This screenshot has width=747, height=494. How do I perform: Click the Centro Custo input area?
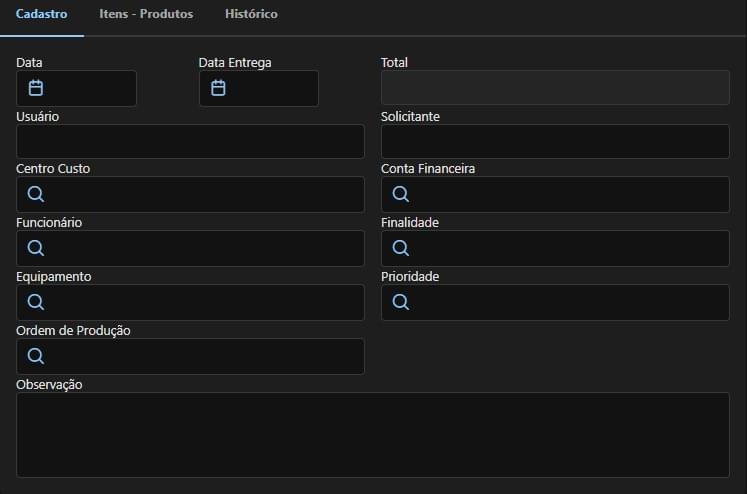(191, 194)
